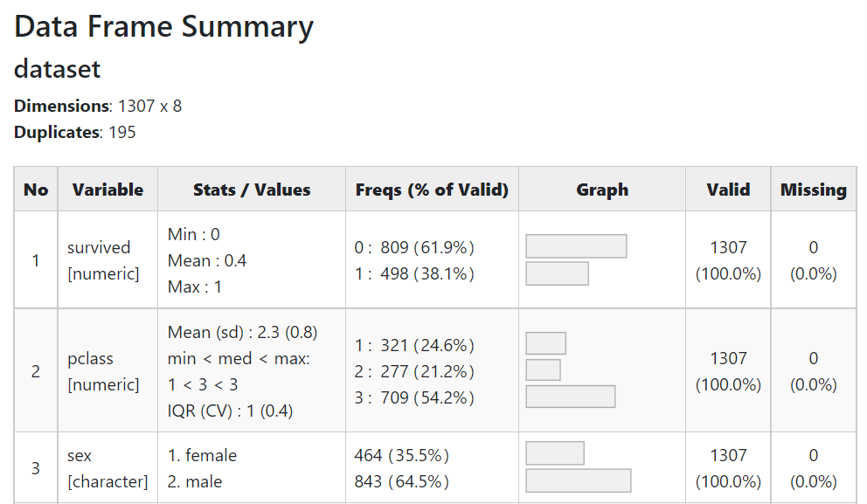The image size is (867, 504).
Task: Click the 'Stats / Values' column header
Action: (x=252, y=190)
